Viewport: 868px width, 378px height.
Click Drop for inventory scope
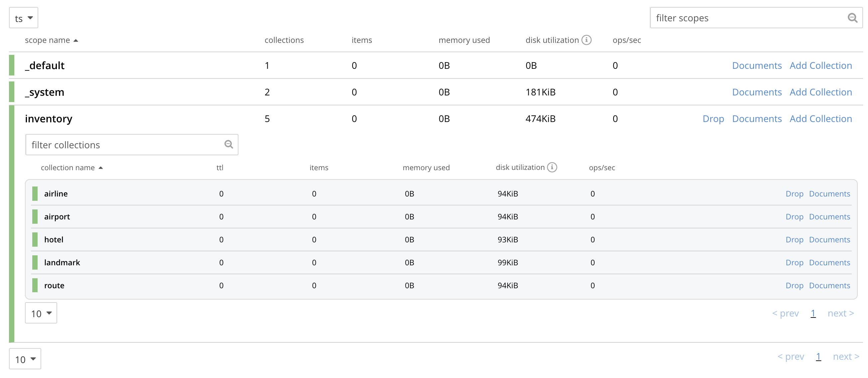click(x=714, y=119)
